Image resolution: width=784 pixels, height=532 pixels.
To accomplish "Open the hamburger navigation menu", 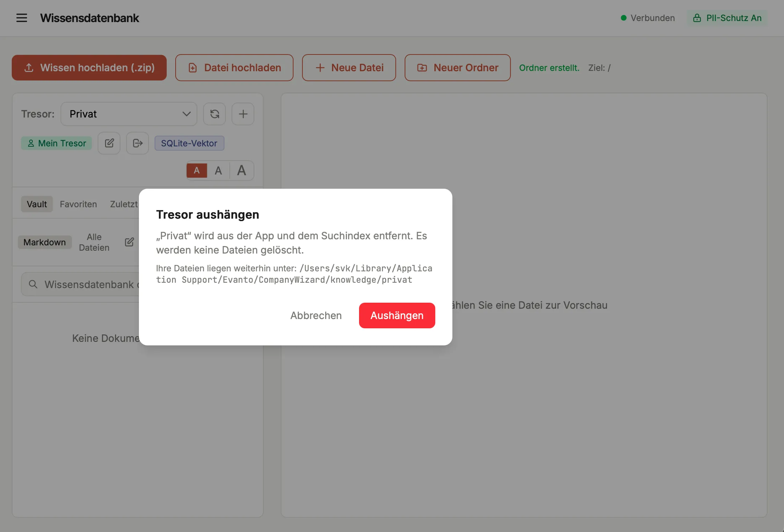I will pyautogui.click(x=22, y=18).
